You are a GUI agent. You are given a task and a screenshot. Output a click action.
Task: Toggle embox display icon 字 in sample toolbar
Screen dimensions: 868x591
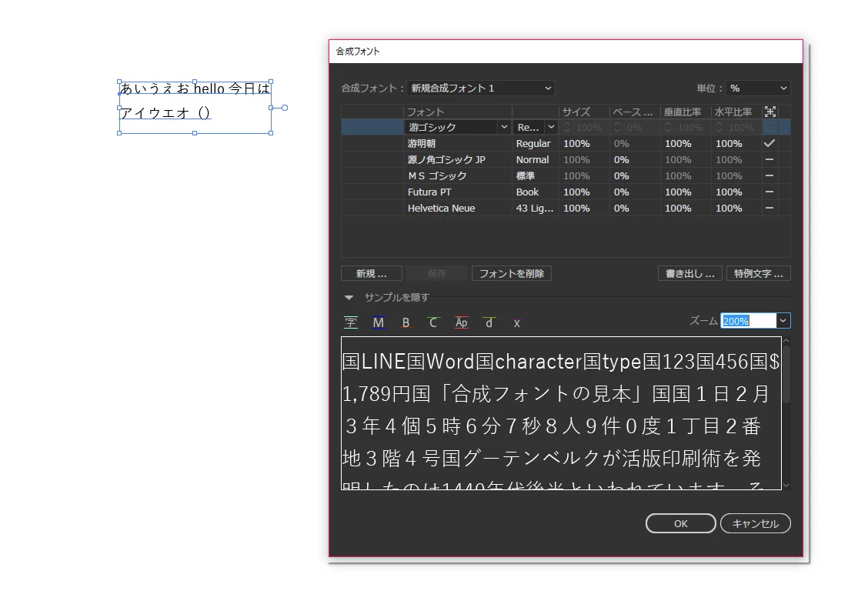351,322
